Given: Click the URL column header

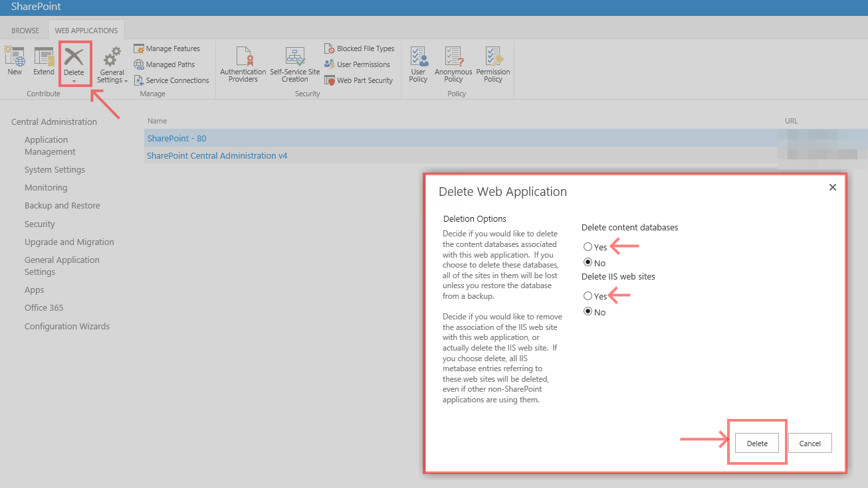Looking at the screenshot, I should pyautogui.click(x=791, y=121).
